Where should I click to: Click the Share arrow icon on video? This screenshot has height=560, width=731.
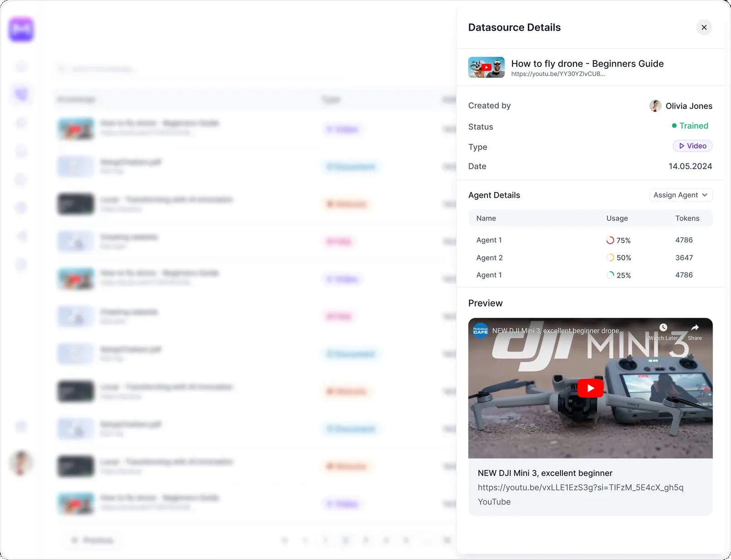click(695, 328)
